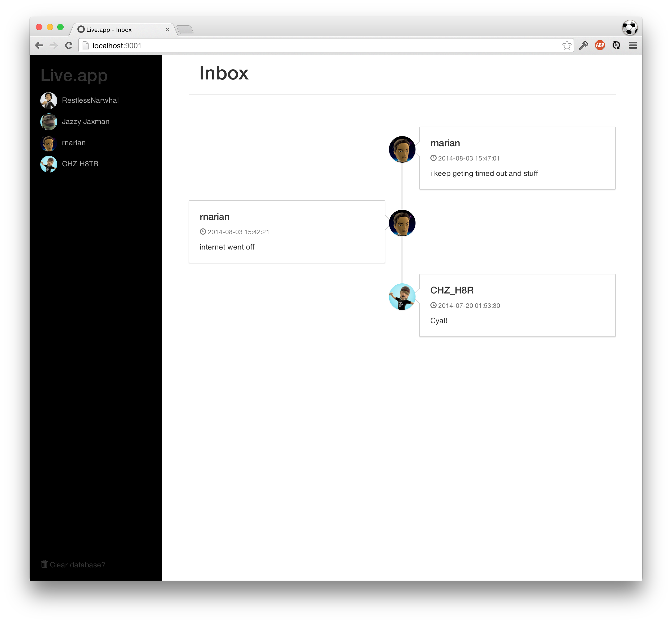Click the Clear database? link

[x=77, y=565]
